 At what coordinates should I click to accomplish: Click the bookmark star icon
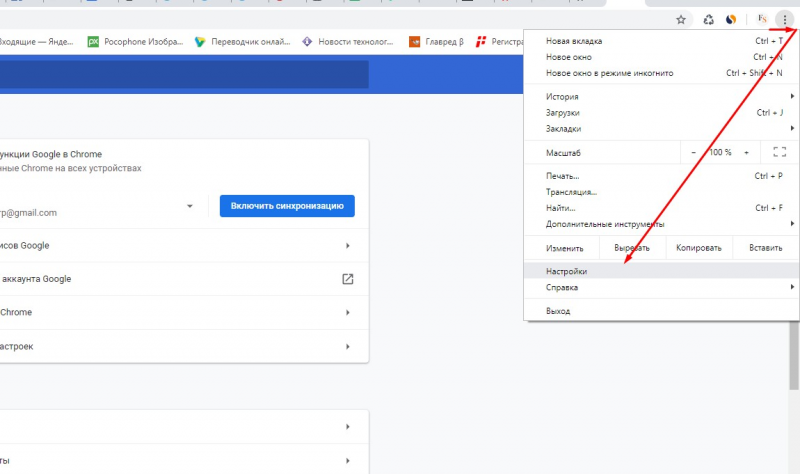point(681,20)
